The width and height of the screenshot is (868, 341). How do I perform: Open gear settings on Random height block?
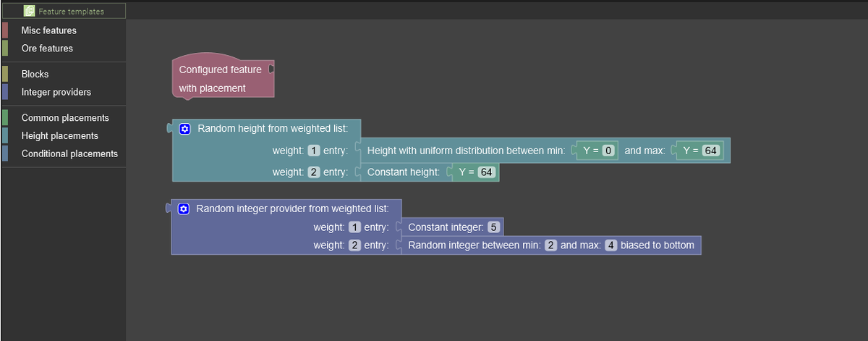click(x=184, y=128)
